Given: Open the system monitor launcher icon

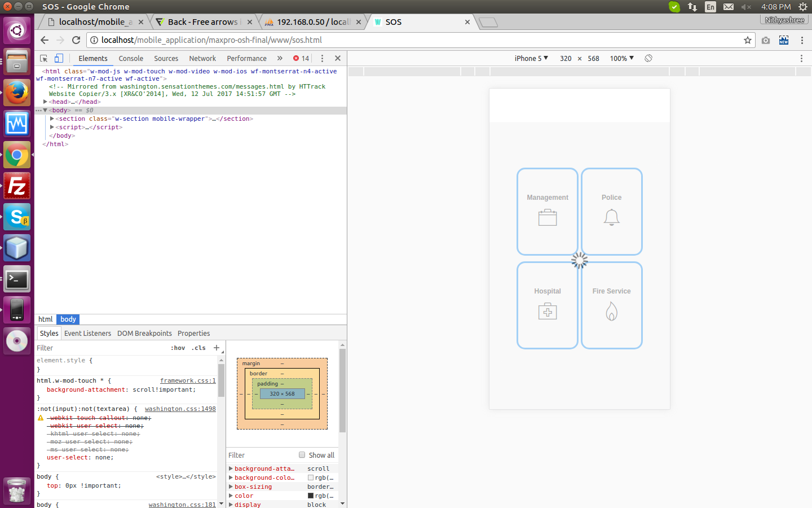Looking at the screenshot, I should pyautogui.click(x=17, y=124).
